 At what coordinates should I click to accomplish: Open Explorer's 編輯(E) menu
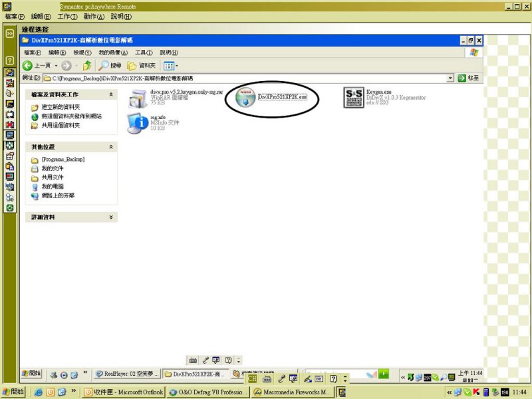coord(57,53)
